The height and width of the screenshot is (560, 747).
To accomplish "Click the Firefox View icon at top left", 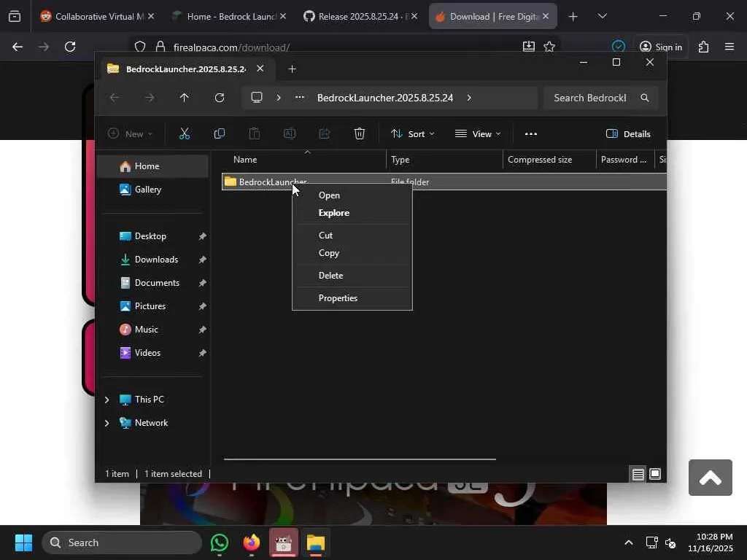I will 15,16.
